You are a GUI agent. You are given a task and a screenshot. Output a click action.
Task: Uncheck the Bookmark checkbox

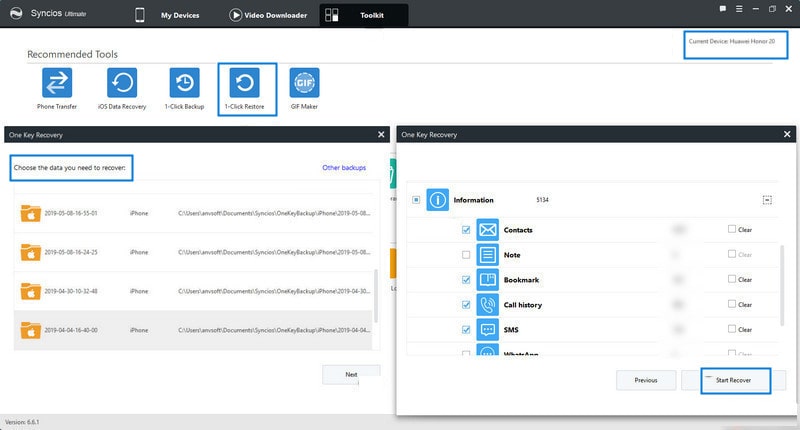click(466, 280)
